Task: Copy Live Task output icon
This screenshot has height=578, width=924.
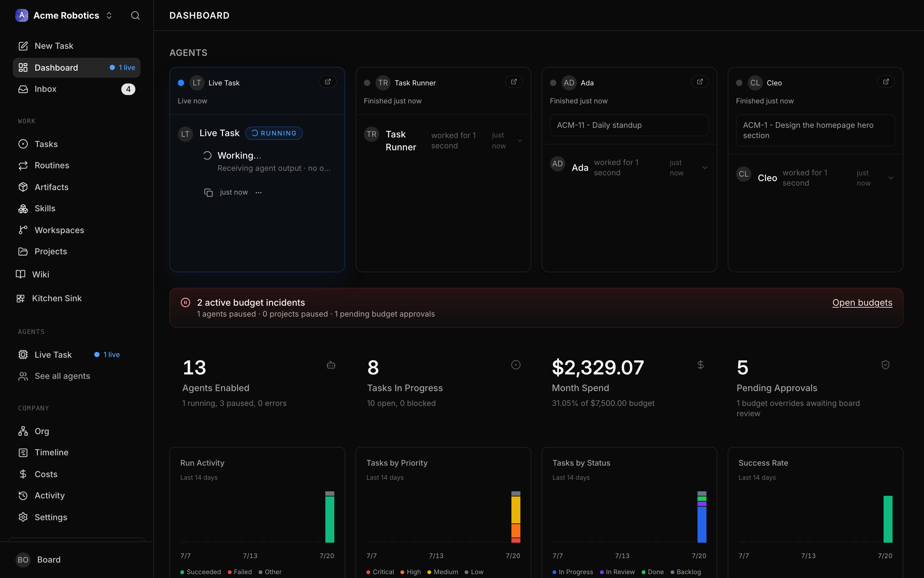Action: (x=208, y=192)
